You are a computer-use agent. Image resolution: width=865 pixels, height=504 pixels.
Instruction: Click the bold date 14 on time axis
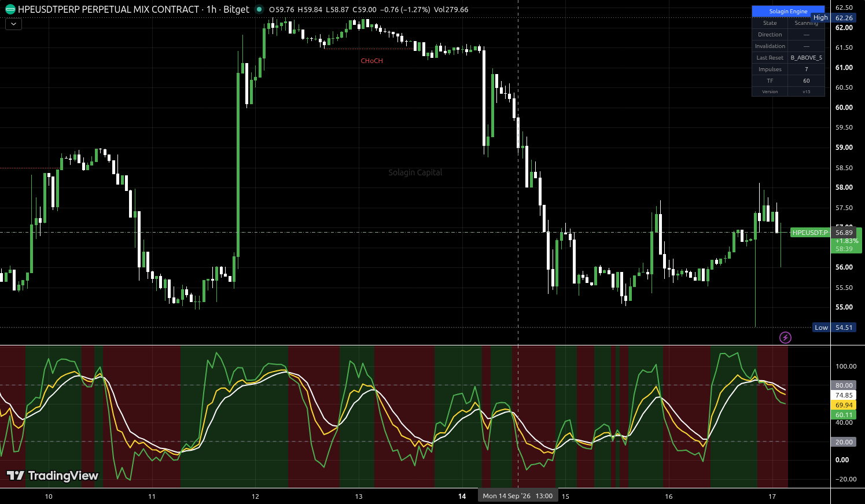[x=462, y=496]
